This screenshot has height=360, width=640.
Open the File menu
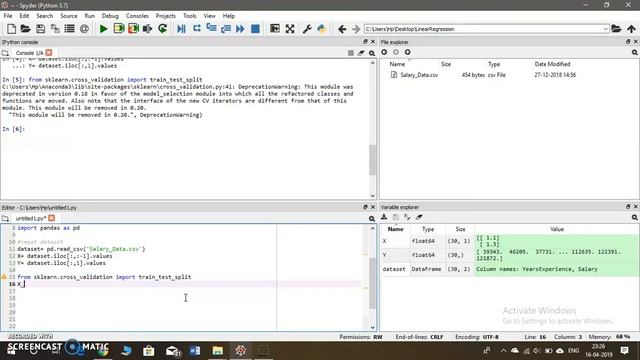[x=8, y=16]
